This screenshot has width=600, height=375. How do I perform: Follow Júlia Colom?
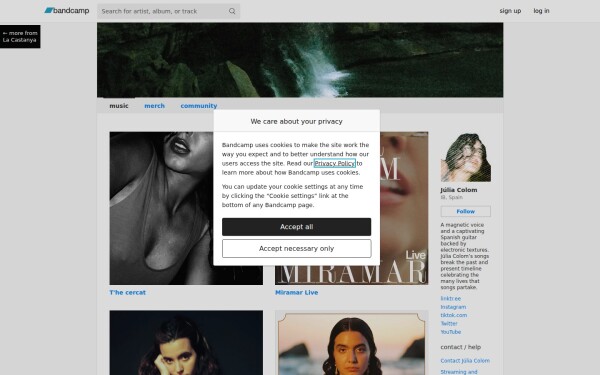pos(465,211)
